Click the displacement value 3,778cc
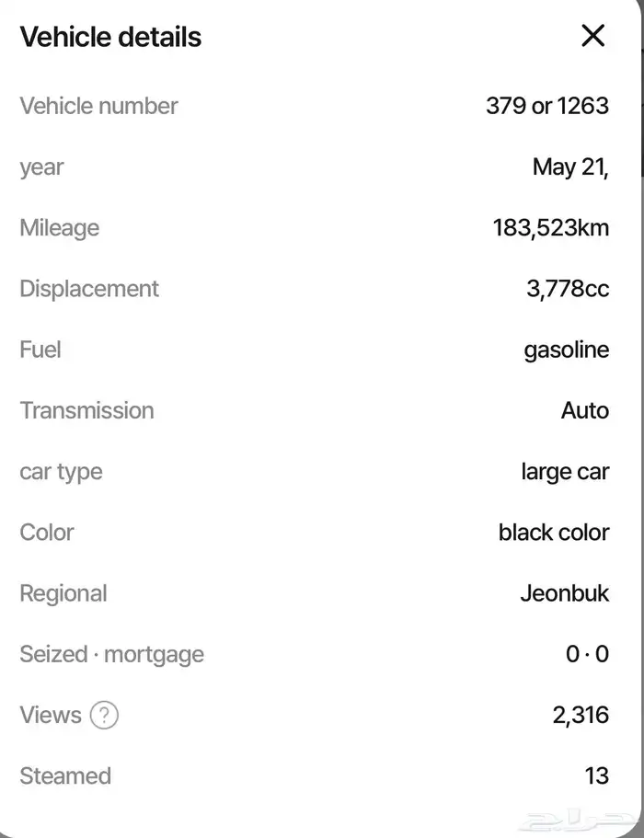 [568, 289]
